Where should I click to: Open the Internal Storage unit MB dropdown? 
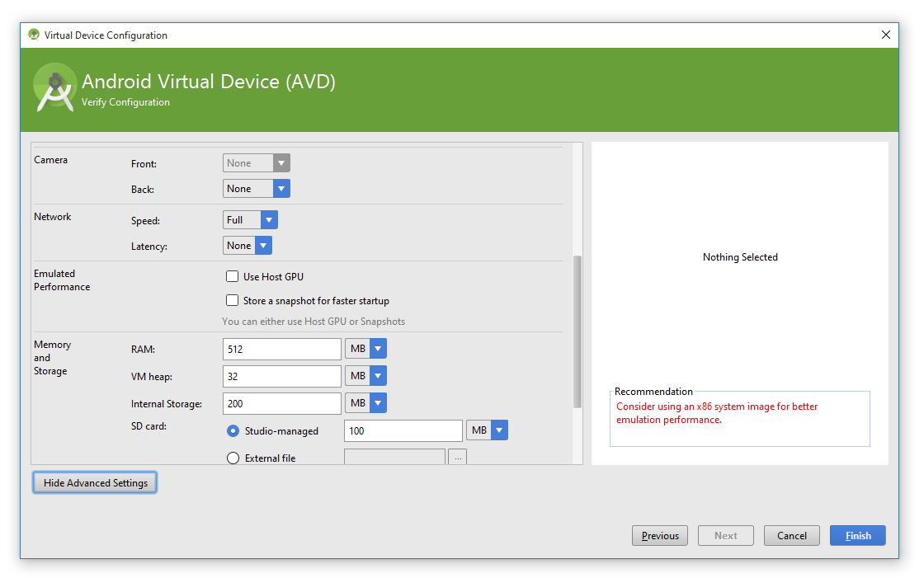point(366,402)
